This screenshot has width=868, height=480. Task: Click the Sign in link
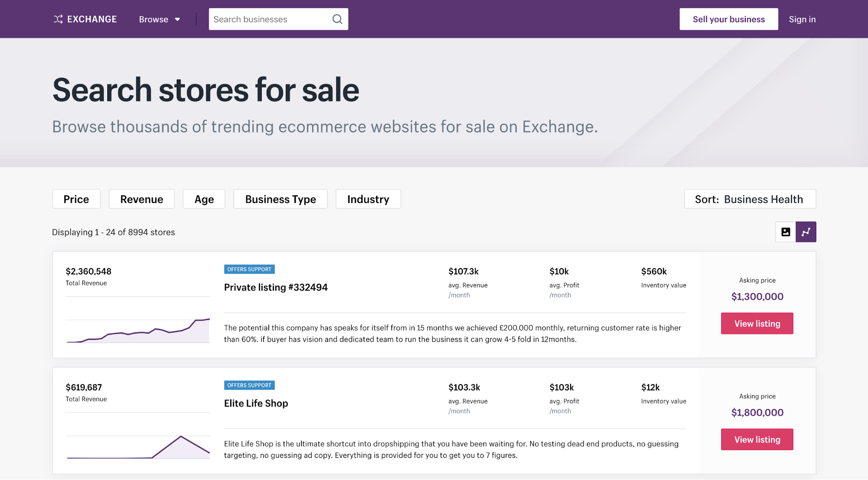coord(802,19)
